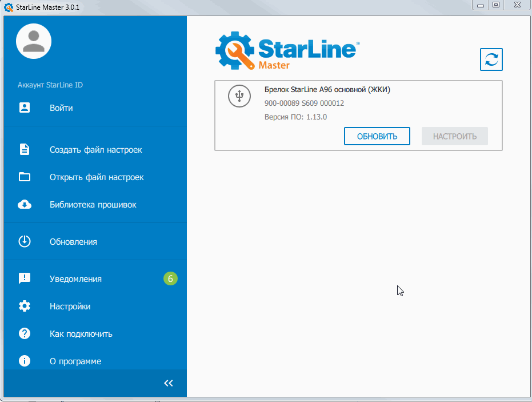Click the Настройки gear icon

[x=25, y=306]
